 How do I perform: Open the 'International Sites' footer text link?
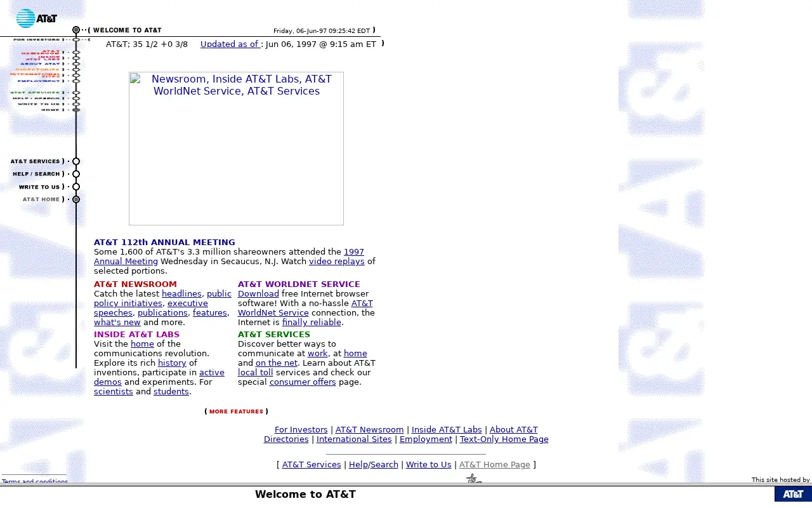point(354,439)
